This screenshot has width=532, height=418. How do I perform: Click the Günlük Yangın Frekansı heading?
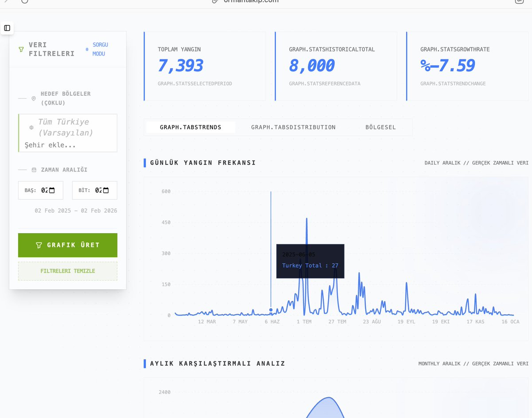(x=203, y=163)
